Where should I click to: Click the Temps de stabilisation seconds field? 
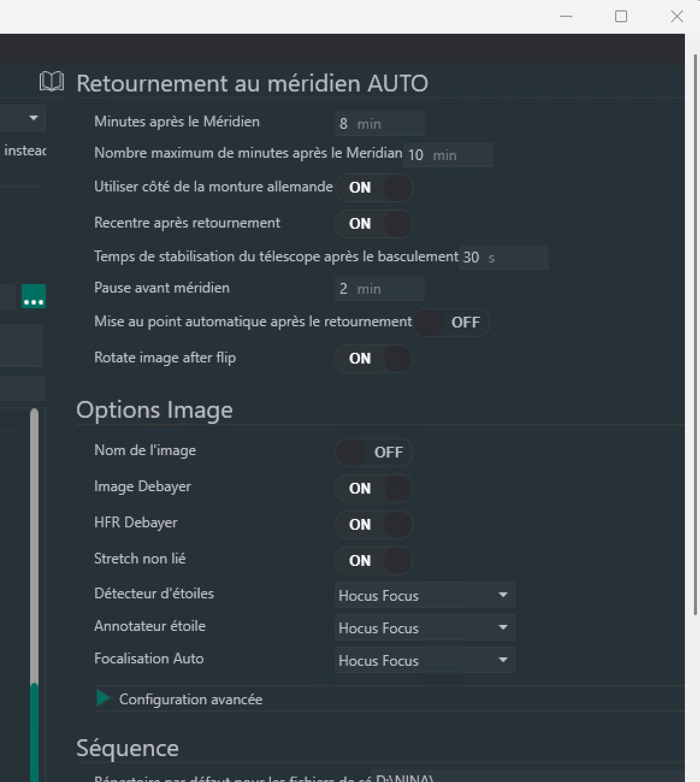pyautogui.click(x=503, y=258)
